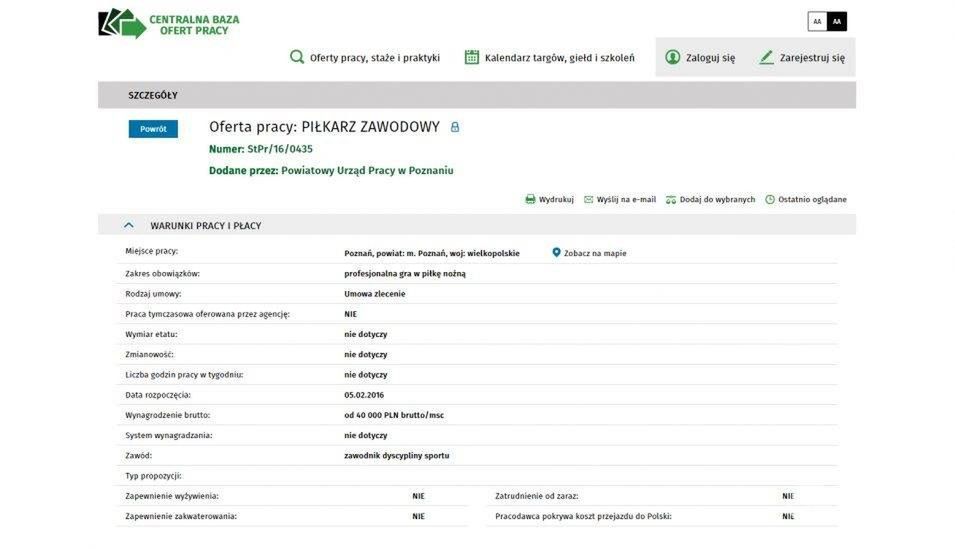Click the padlock icon next to offer title

454,127
